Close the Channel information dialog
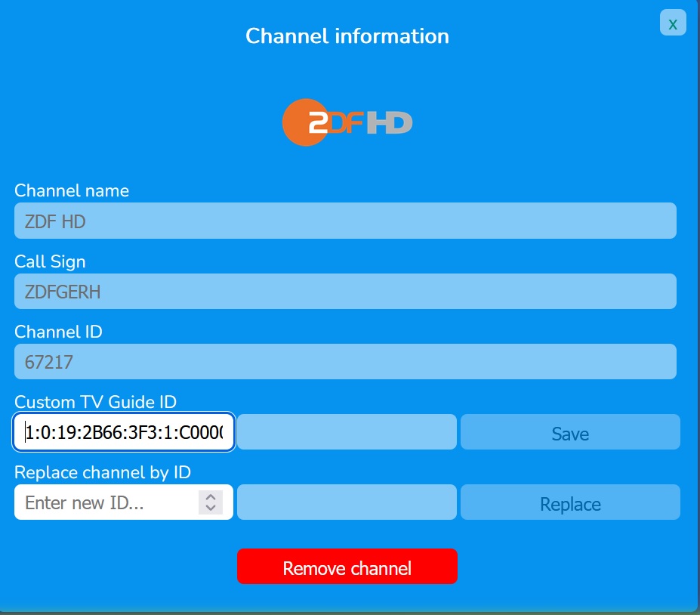The height and width of the screenshot is (615, 700). point(673,23)
